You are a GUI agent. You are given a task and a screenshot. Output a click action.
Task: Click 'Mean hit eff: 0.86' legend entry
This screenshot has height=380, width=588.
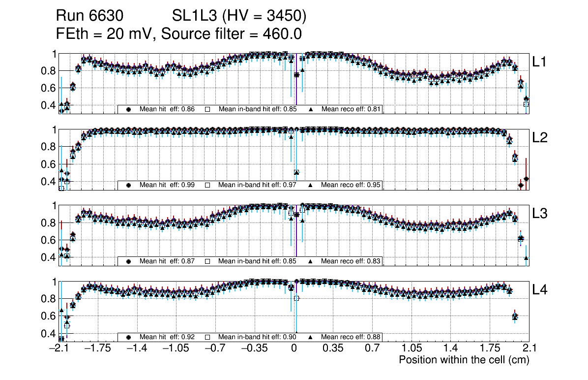(x=167, y=109)
